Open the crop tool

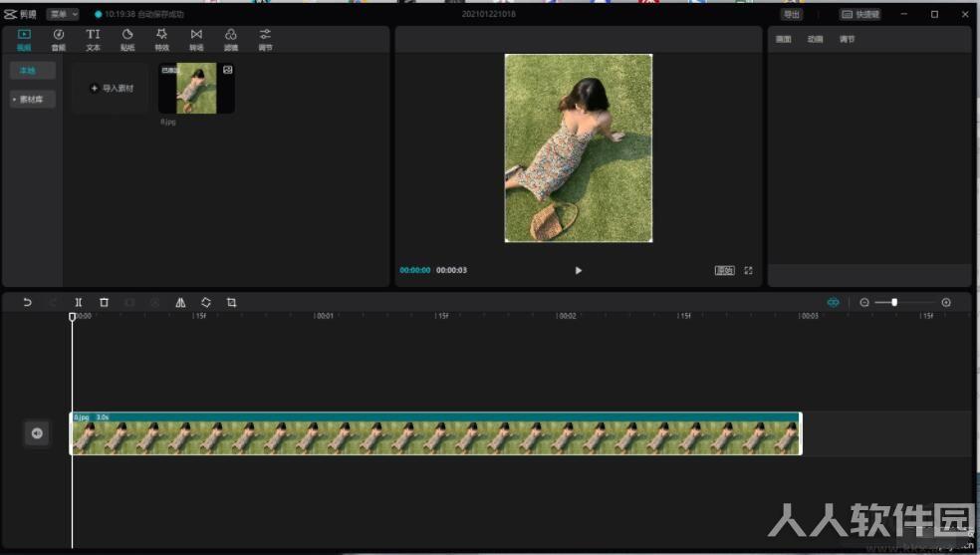coord(231,303)
